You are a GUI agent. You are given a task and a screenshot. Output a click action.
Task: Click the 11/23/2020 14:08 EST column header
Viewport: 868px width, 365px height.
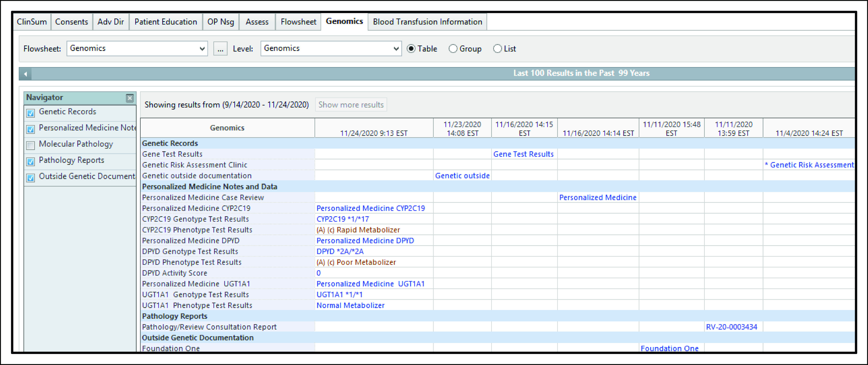coord(462,128)
